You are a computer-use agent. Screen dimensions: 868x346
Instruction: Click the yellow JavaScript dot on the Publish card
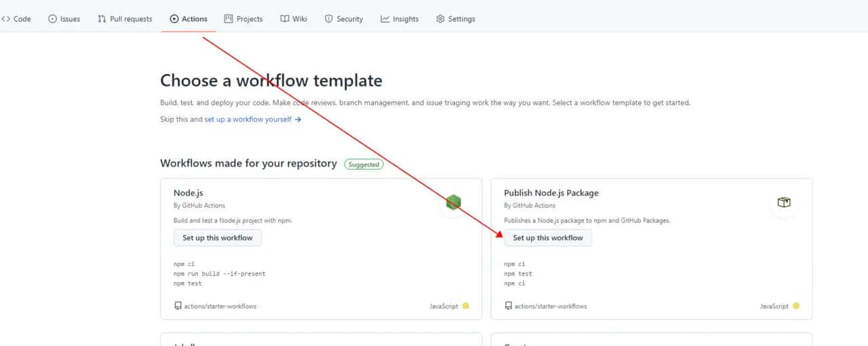click(x=796, y=306)
